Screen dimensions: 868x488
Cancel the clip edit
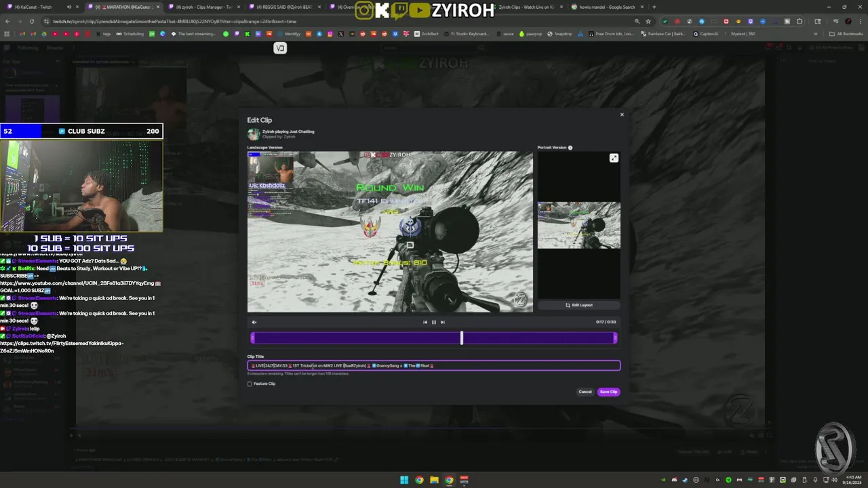click(585, 392)
